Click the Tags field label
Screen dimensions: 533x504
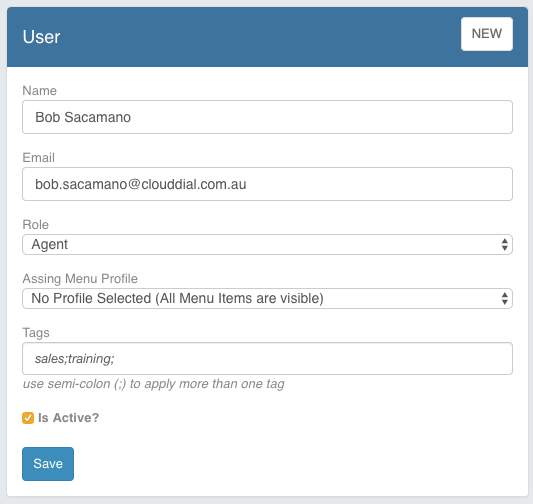(x=36, y=333)
